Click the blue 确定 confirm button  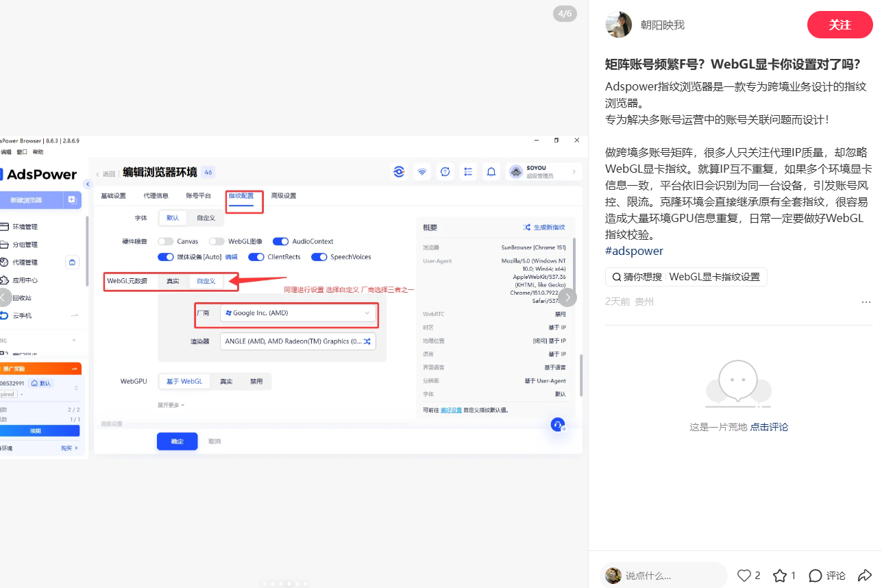[x=177, y=441]
